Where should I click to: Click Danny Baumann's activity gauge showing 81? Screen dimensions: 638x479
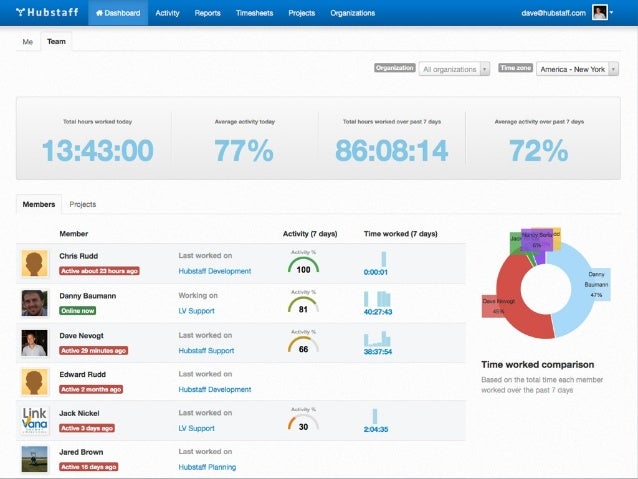tap(303, 303)
